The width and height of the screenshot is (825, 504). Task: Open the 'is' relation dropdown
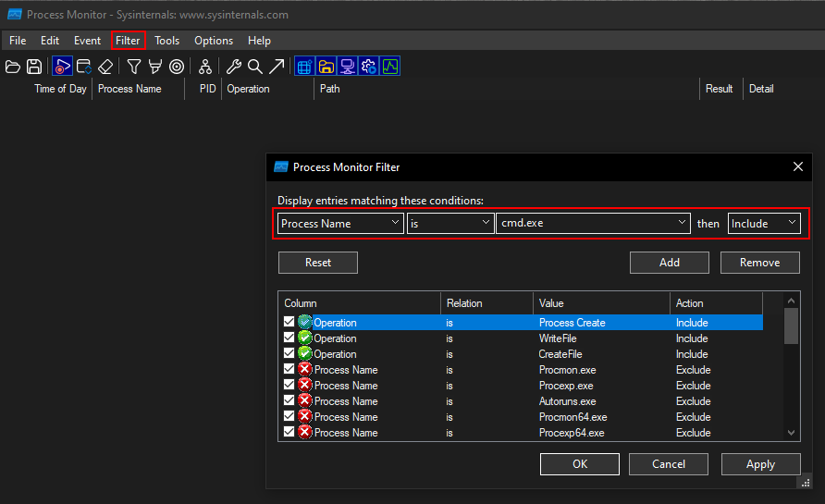[450, 223]
